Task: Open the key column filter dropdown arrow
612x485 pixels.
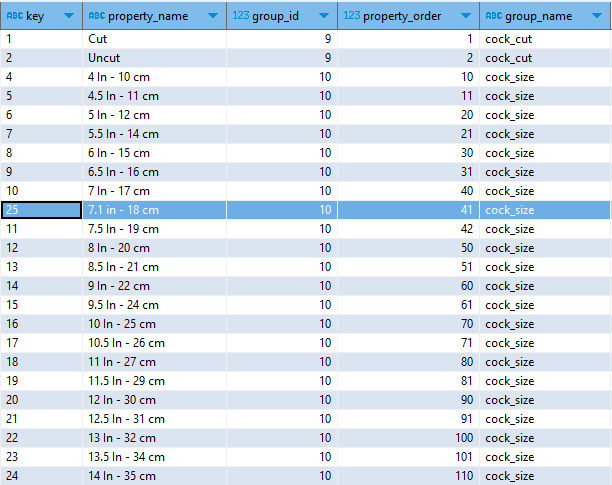Action: pos(69,16)
